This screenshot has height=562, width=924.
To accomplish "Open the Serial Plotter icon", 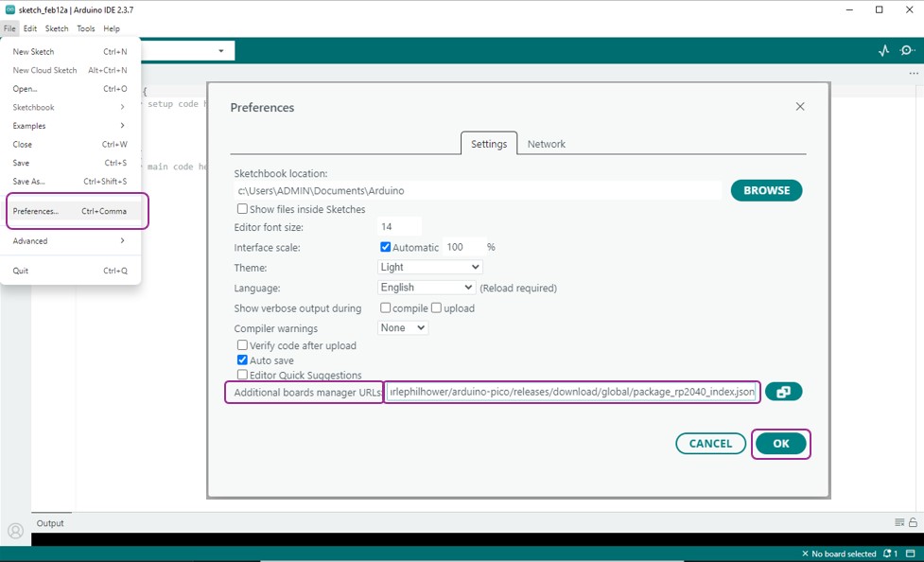I will pyautogui.click(x=883, y=51).
